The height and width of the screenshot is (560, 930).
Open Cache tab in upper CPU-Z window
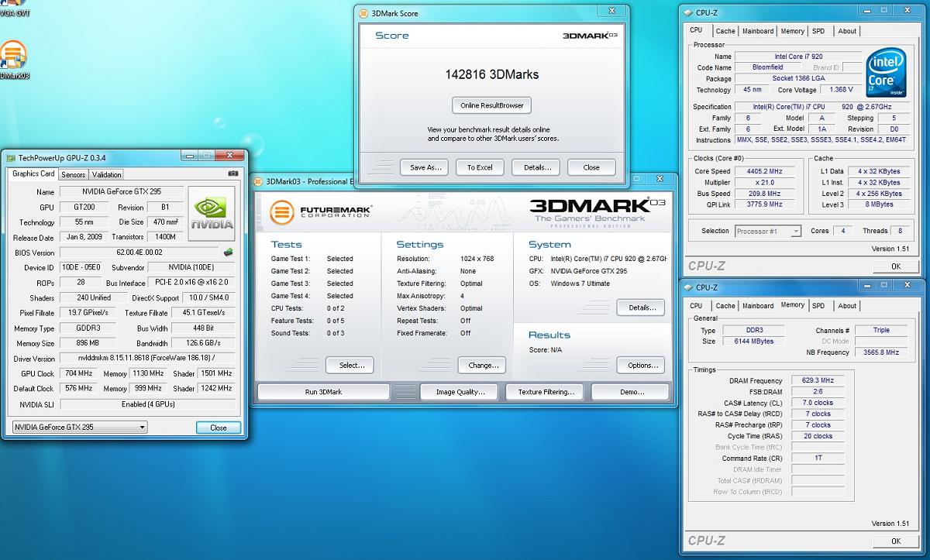point(725,31)
